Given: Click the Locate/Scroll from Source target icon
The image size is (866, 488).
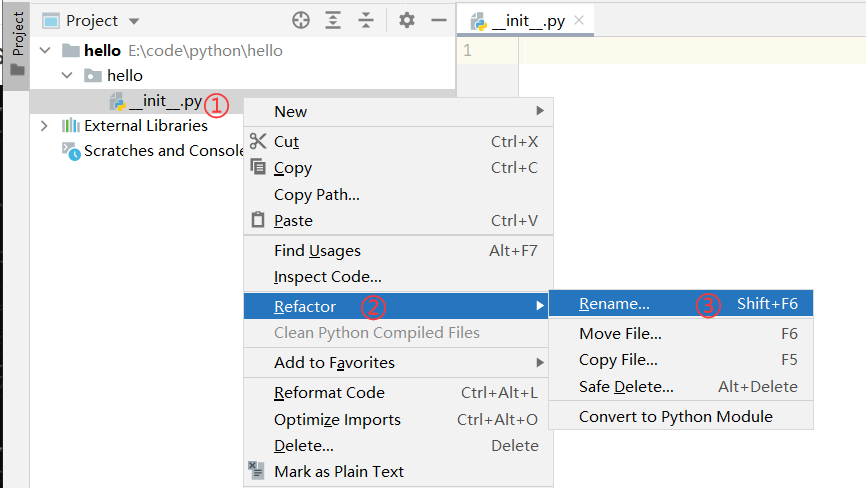Looking at the screenshot, I should coord(301,20).
